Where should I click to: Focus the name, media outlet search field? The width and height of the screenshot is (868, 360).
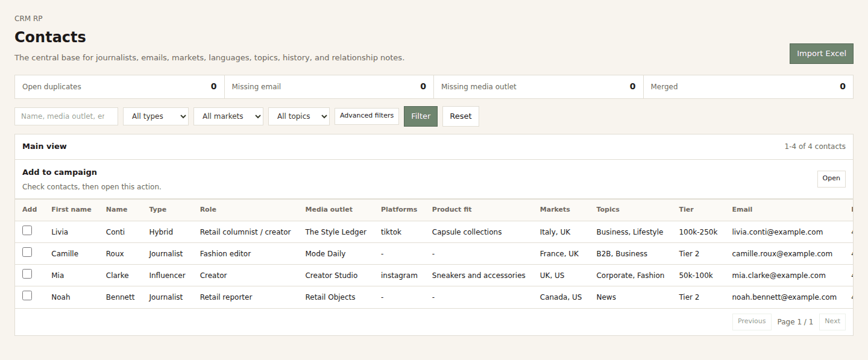click(66, 116)
